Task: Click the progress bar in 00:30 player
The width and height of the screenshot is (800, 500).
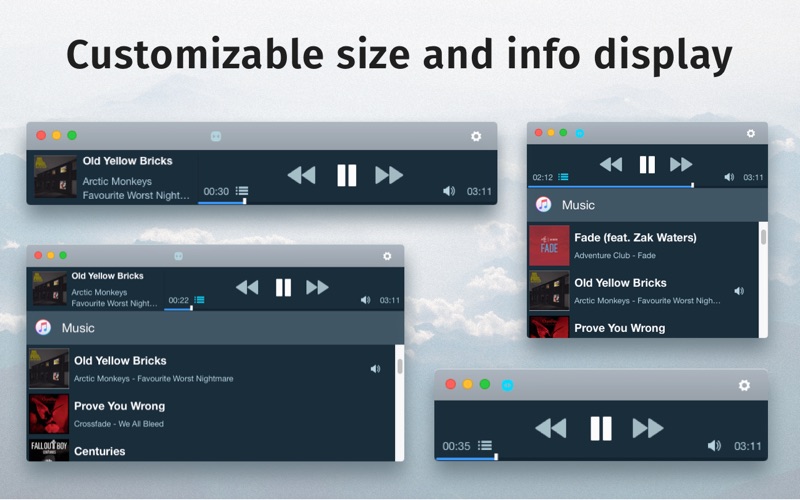Action: pos(347,203)
